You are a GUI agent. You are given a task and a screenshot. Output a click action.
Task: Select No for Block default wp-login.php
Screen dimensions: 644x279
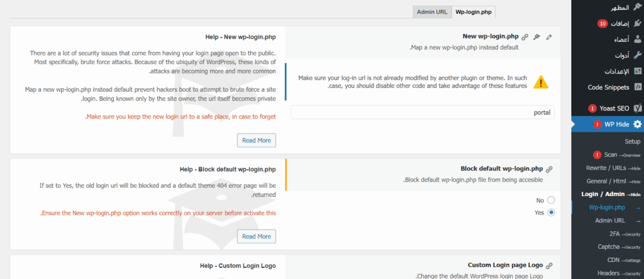click(x=551, y=200)
